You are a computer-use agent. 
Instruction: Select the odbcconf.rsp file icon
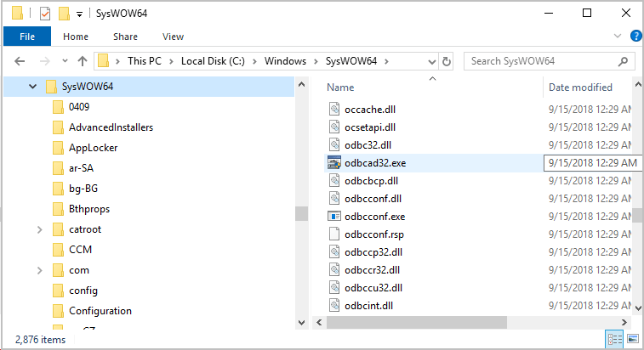[x=334, y=234]
